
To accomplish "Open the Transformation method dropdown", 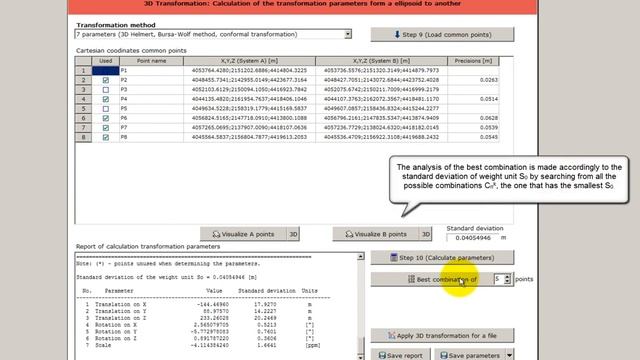I will click(347, 34).
